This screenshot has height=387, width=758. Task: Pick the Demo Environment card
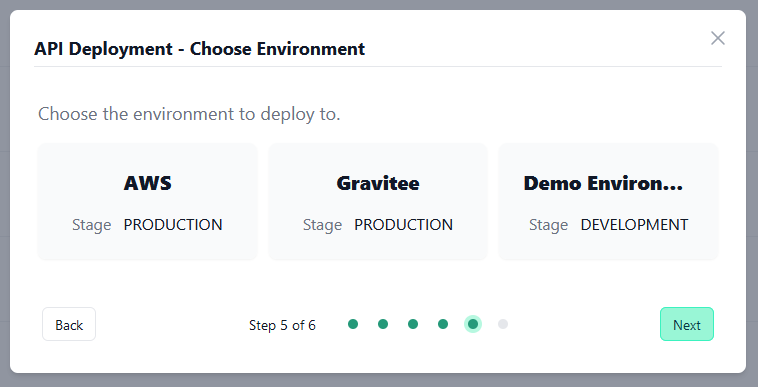609,202
